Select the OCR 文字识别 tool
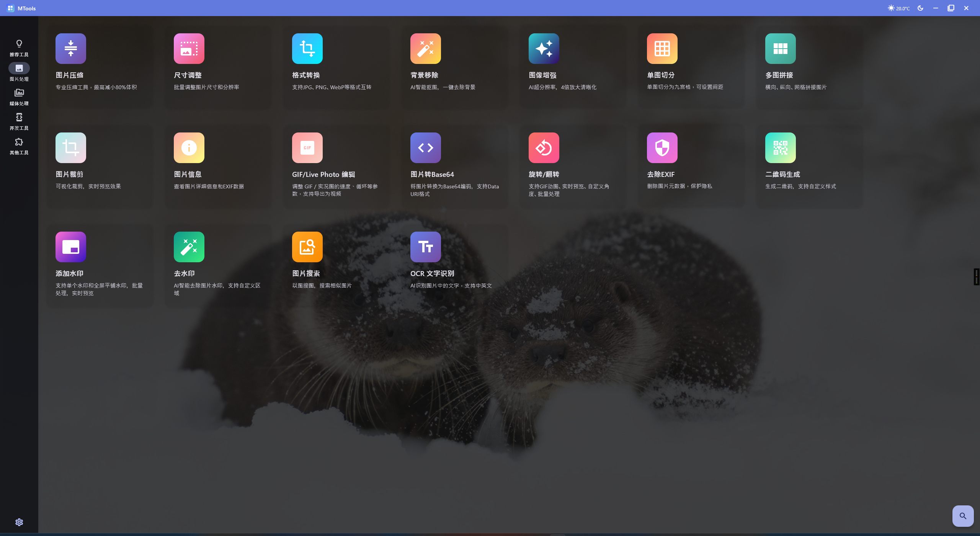Viewport: 980px width, 536px height. (455, 264)
